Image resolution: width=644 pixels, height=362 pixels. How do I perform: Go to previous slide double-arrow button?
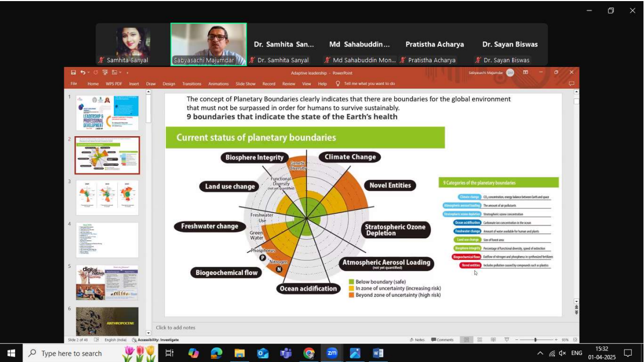(x=576, y=307)
